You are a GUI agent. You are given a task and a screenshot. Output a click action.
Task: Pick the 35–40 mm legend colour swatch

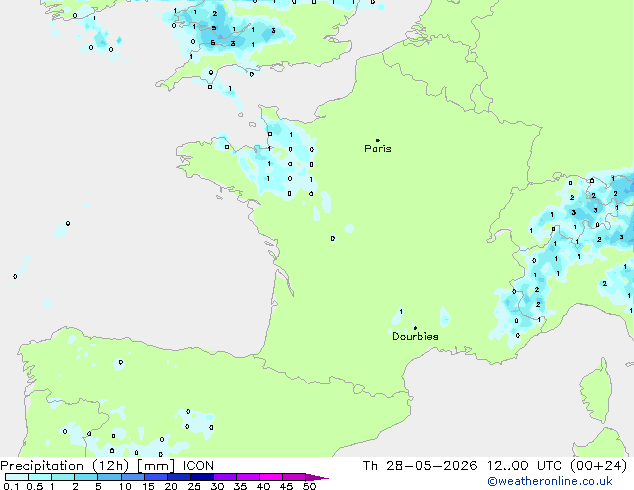tap(247, 477)
